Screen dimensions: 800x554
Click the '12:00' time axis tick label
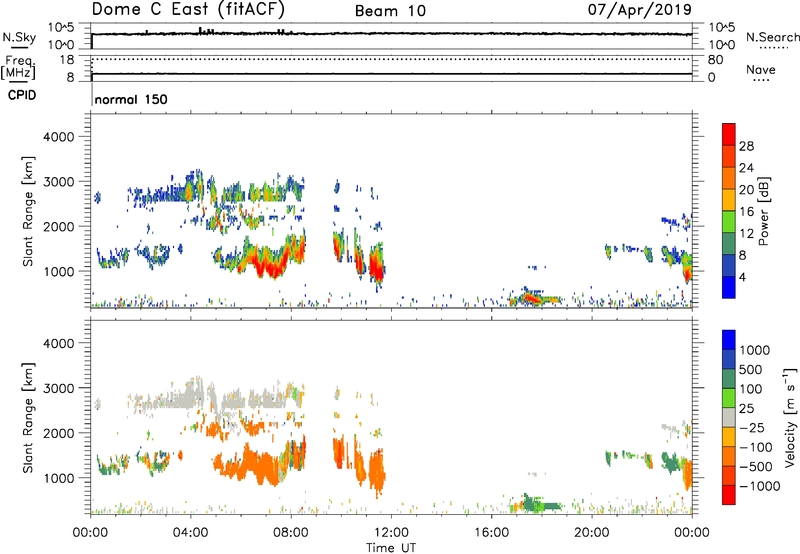[x=391, y=533]
